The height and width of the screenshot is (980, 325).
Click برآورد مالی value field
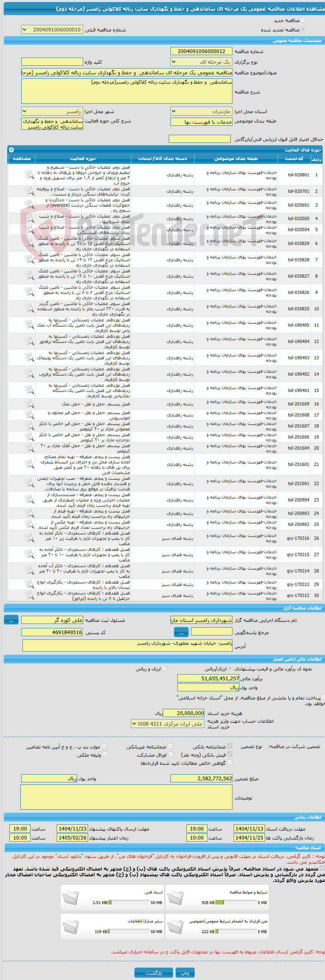[208, 678]
